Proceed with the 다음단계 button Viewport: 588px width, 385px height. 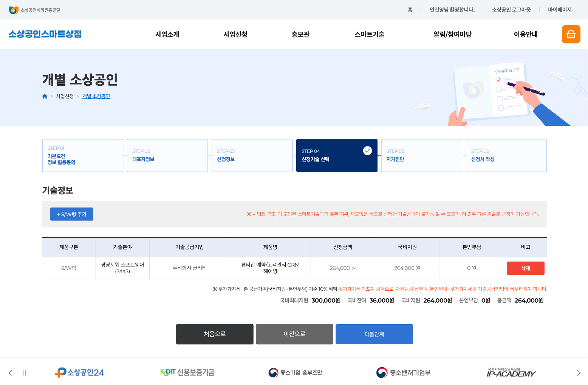pyautogui.click(x=374, y=334)
